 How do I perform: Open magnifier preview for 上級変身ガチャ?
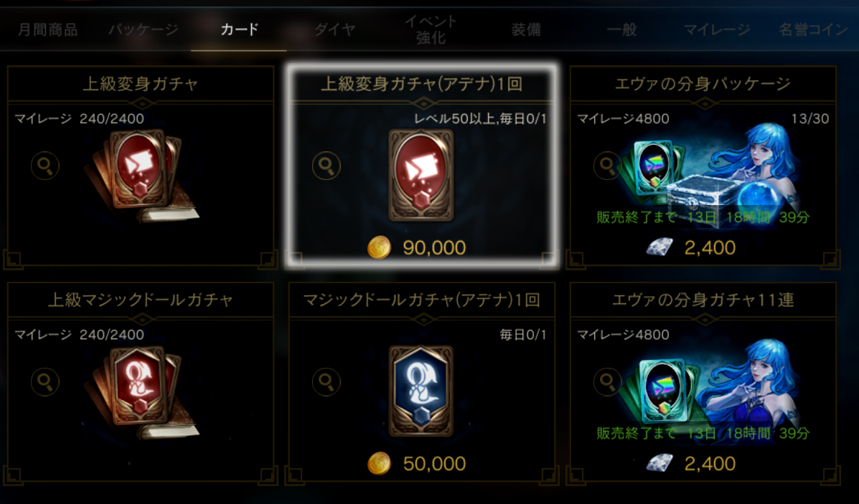click(x=45, y=166)
